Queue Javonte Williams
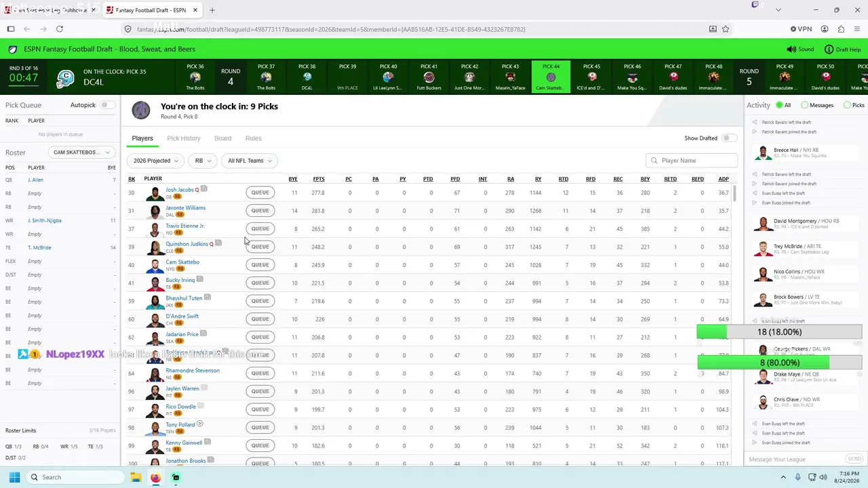The height and width of the screenshot is (488, 868). (x=260, y=211)
